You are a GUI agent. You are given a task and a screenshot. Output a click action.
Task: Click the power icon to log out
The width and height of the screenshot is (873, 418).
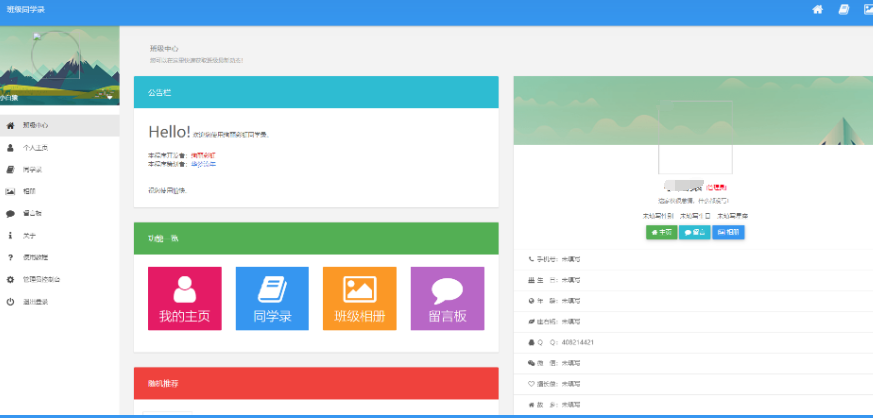pos(11,301)
